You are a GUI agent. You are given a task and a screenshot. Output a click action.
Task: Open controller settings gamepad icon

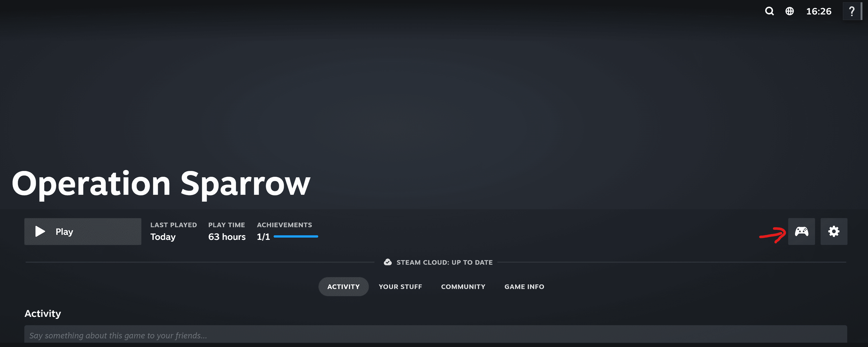point(801,232)
